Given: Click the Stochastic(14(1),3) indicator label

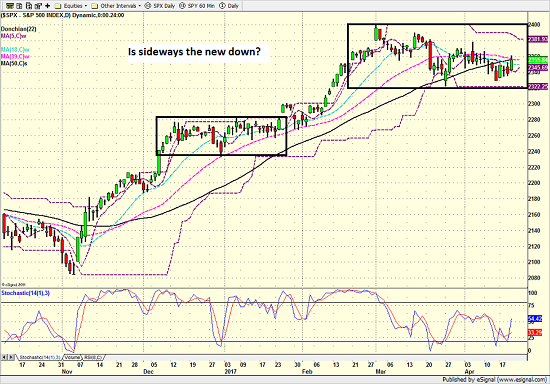Looking at the screenshot, I should pos(26,293).
